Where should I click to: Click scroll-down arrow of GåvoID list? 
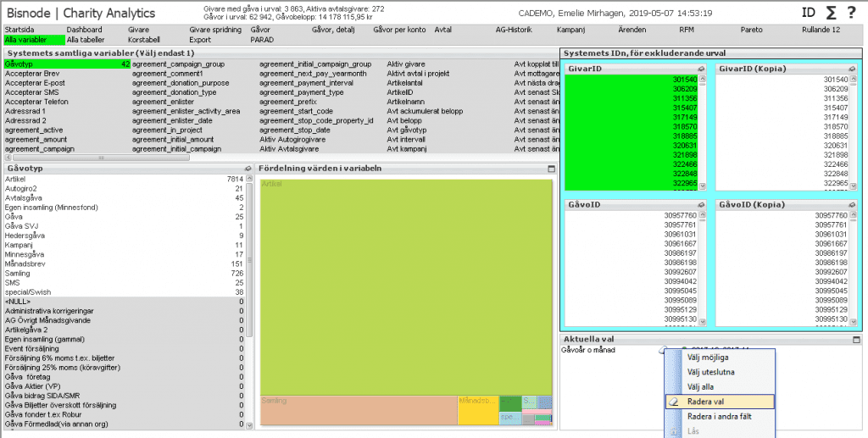click(x=703, y=322)
